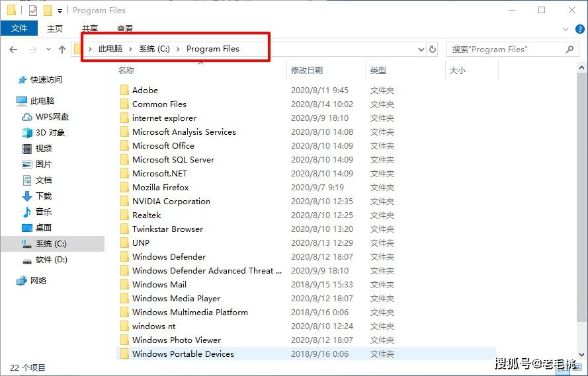Screen dimensions: 588x376
Task: Switch to the 查看 tab
Action: (125, 28)
